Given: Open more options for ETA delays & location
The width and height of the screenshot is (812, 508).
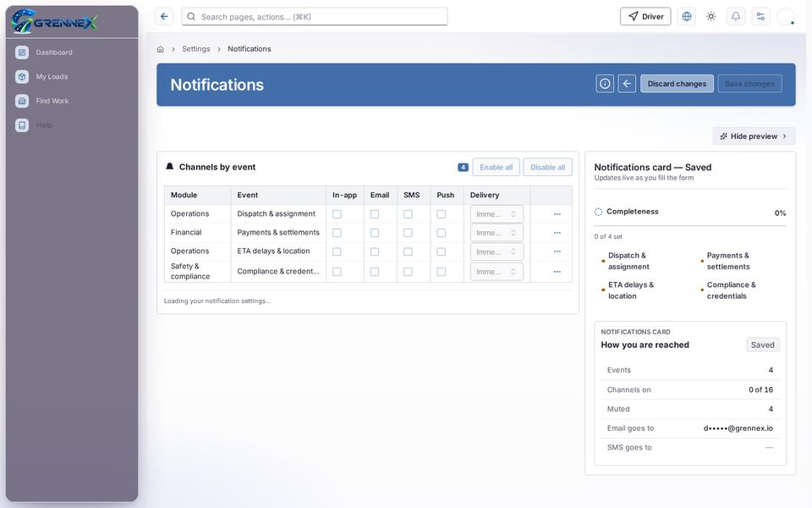Looking at the screenshot, I should click(x=557, y=251).
